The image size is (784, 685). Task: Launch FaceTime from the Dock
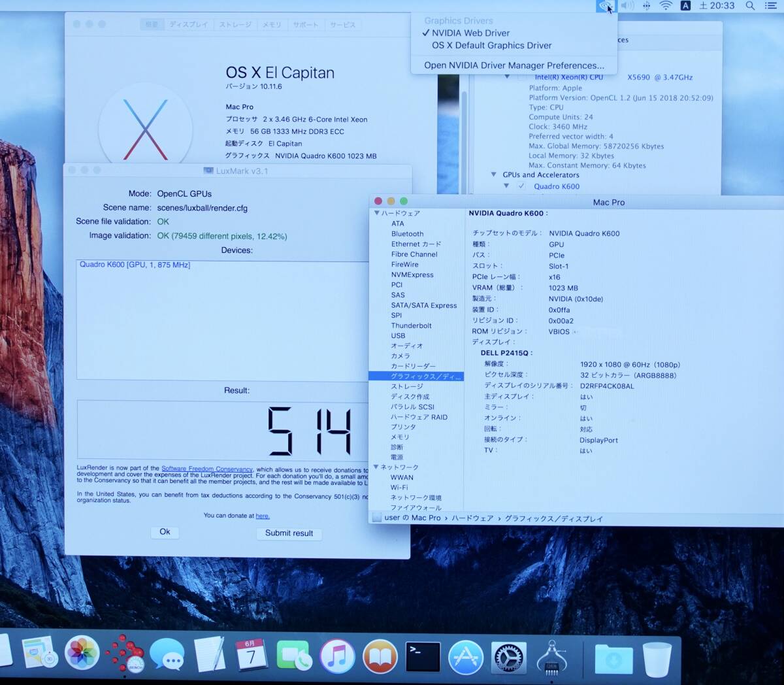pyautogui.click(x=294, y=656)
